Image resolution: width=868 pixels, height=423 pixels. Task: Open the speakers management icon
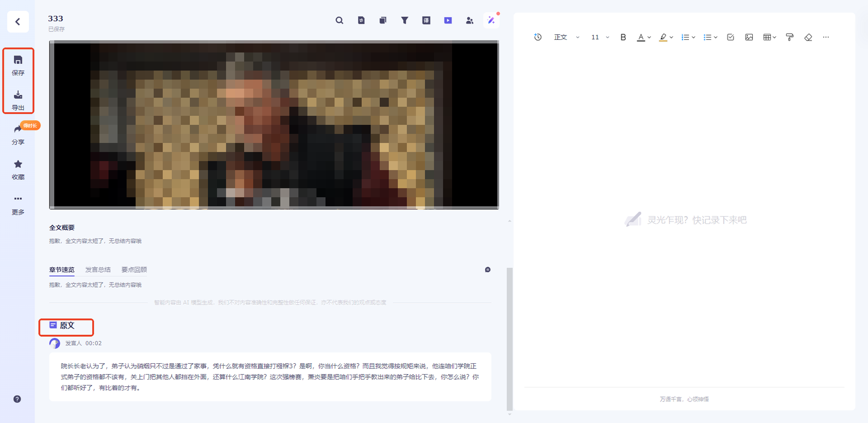click(470, 21)
